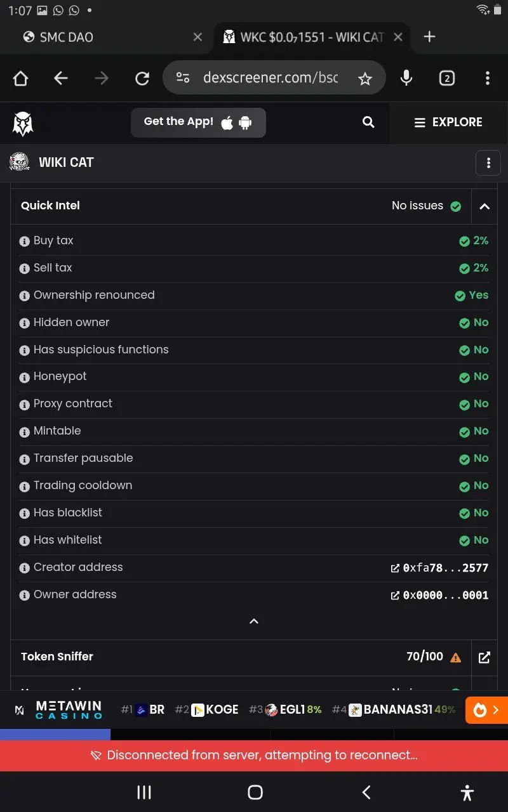Open the EXPLORE menu
Image resolution: width=508 pixels, height=812 pixels.
tap(448, 122)
